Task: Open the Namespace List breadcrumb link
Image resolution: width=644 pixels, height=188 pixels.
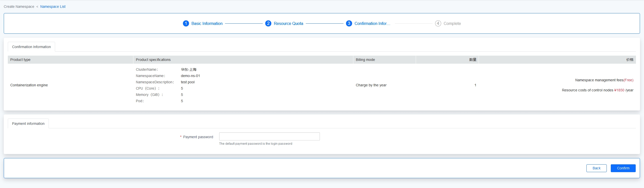Action: 53,7
